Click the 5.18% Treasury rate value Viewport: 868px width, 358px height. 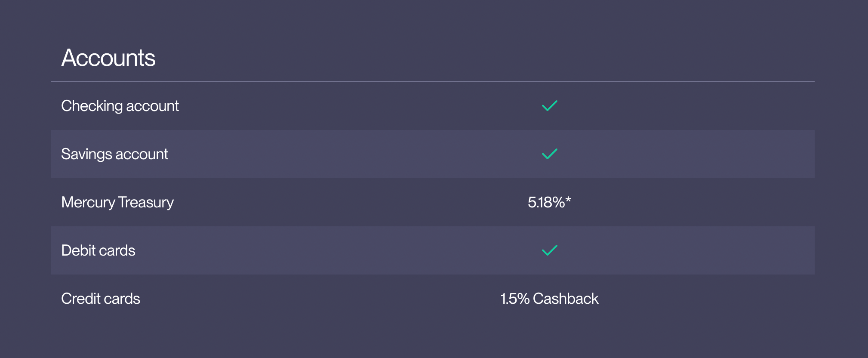pyautogui.click(x=546, y=202)
